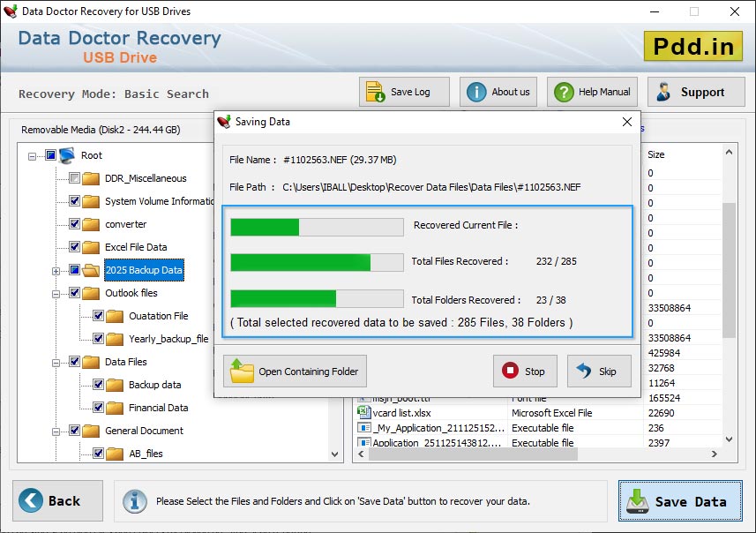
Task: Close the Saving Data dialog
Action: coord(627,122)
